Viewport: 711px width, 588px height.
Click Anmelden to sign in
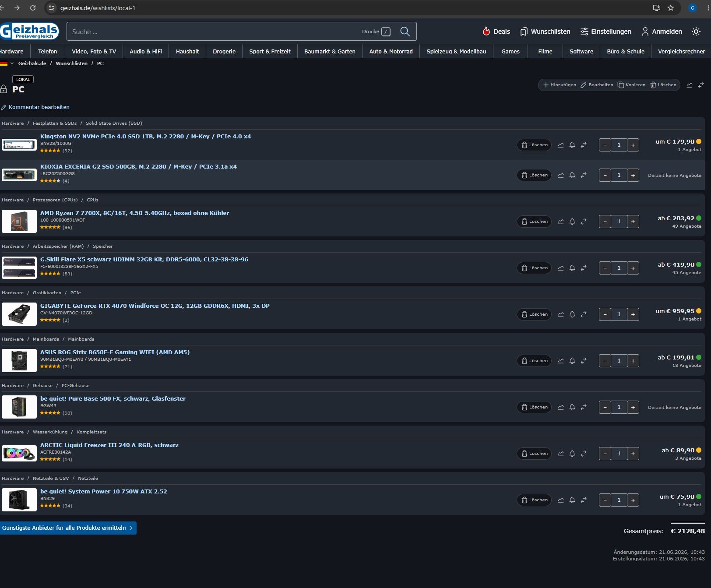point(662,32)
